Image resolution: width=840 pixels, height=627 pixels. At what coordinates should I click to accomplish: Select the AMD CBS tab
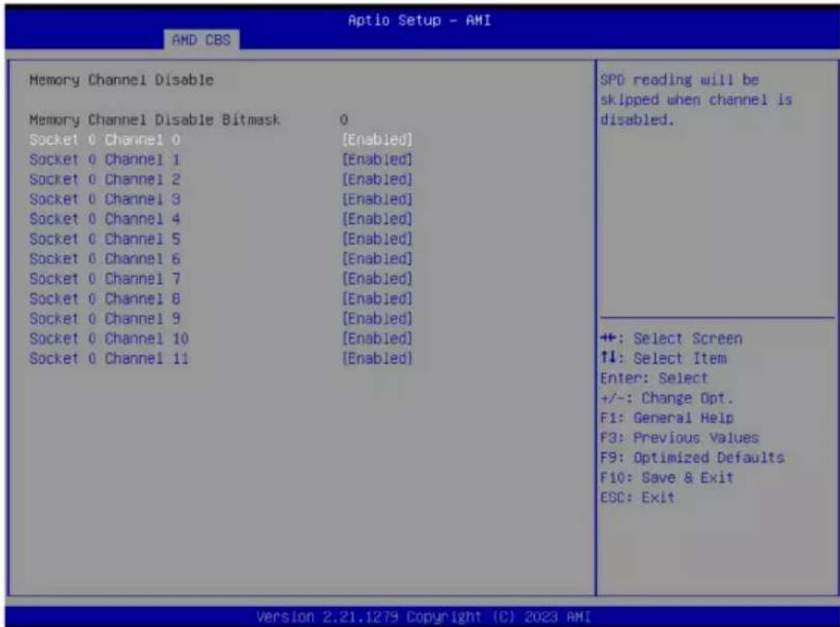201,40
